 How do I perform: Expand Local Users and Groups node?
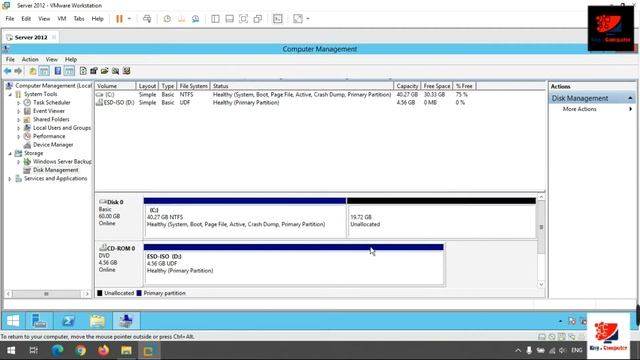point(18,128)
